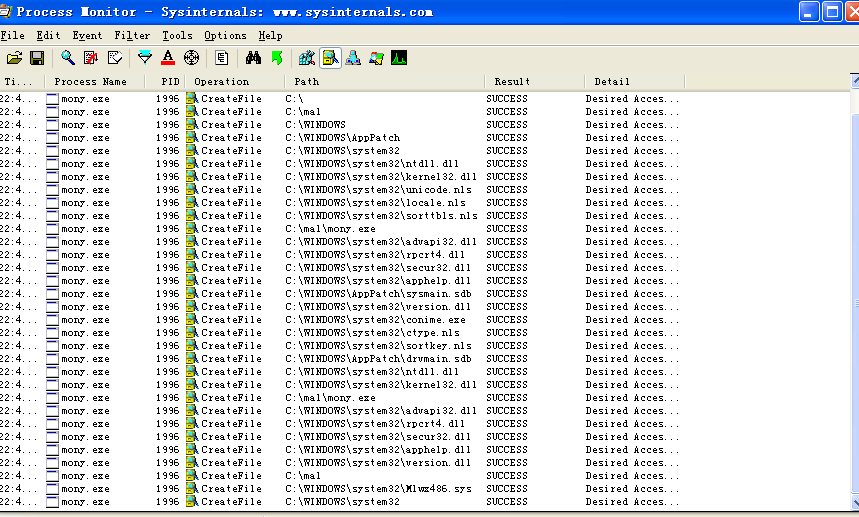Click the Detail column header
This screenshot has height=517, width=859.
[635, 82]
